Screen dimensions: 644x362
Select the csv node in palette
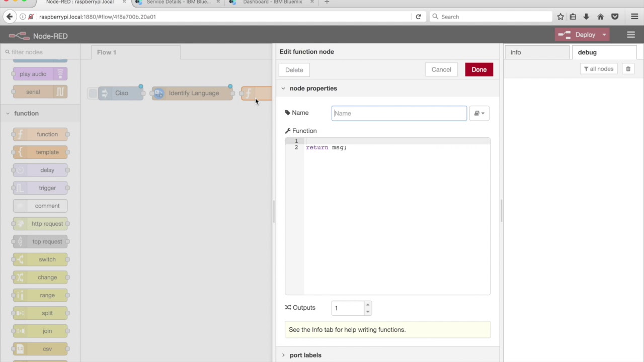tap(40, 349)
